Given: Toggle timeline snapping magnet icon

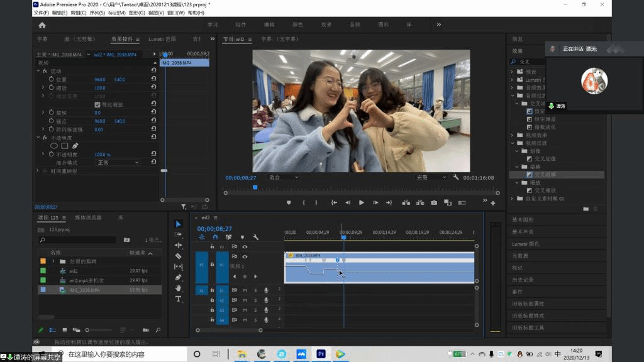Looking at the screenshot, I should click(x=215, y=237).
